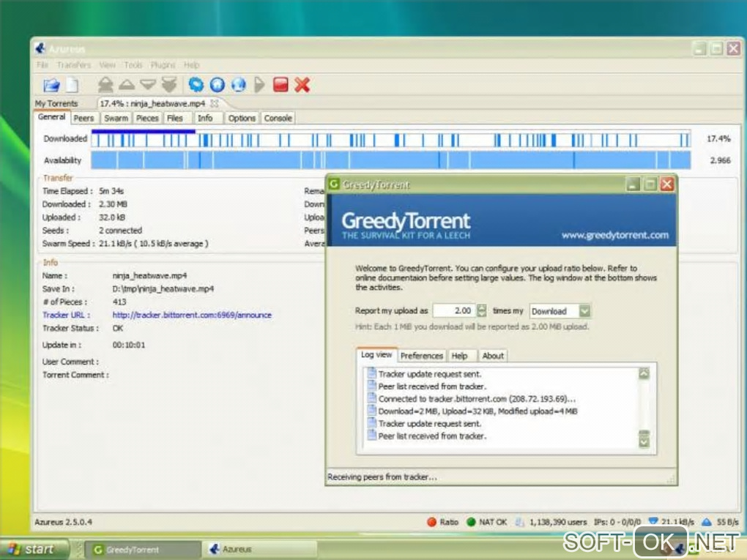Viewport: 747px width, 560px height.
Task: Switch to the Pieces tab
Action: coord(147,118)
